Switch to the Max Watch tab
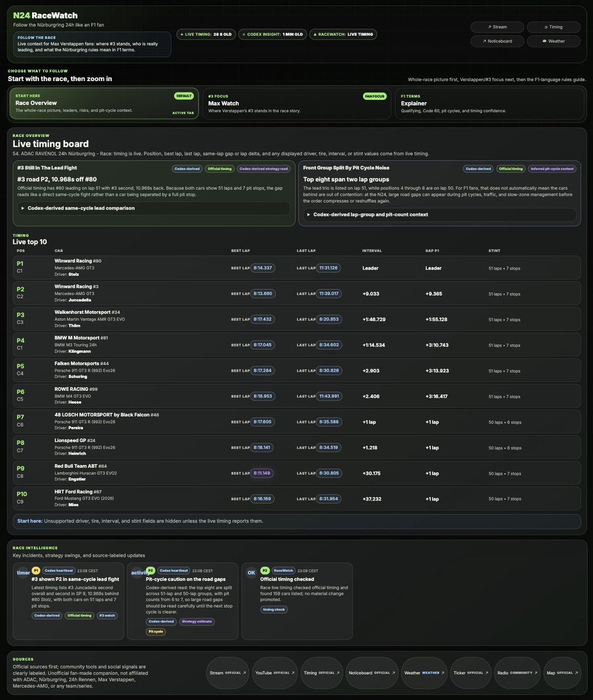Image resolution: width=593 pixels, height=700 pixels. (x=296, y=103)
